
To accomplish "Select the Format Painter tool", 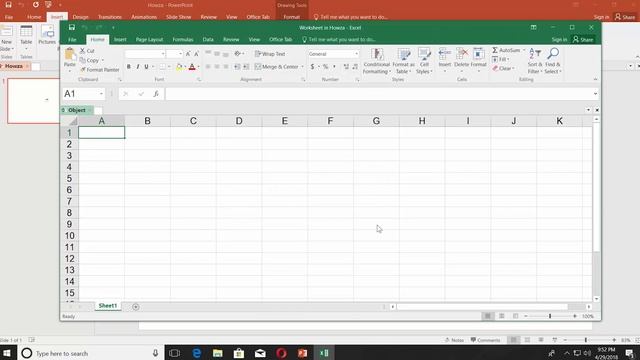I will pyautogui.click(x=100, y=70).
